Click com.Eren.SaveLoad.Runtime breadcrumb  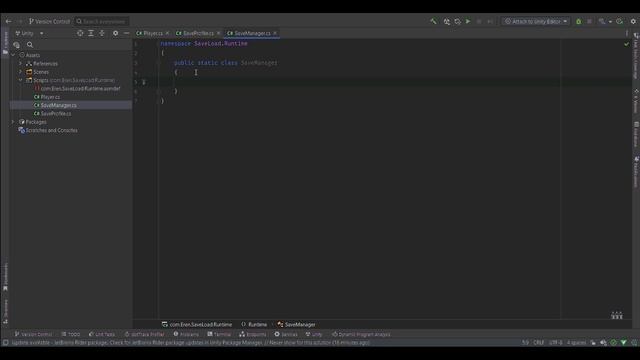coord(197,324)
